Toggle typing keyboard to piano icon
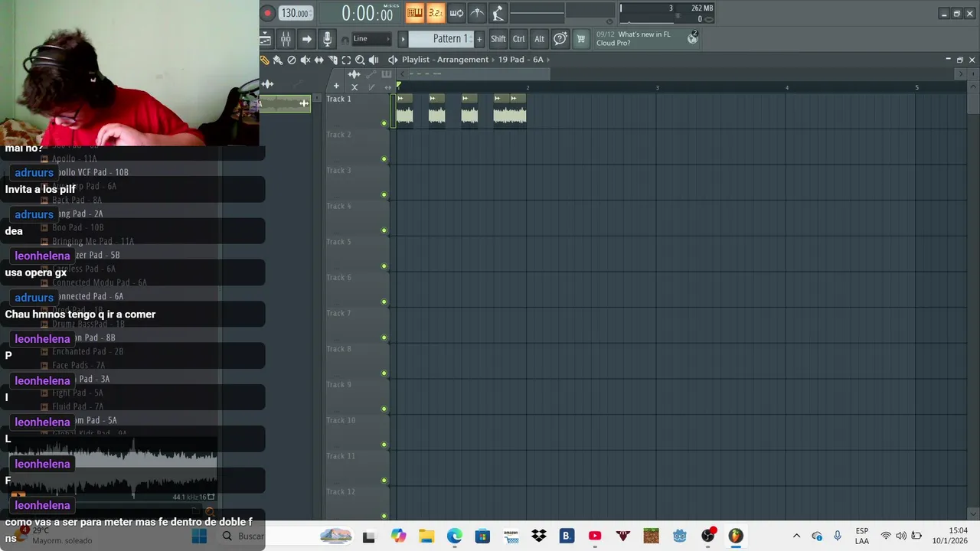This screenshot has width=980, height=551. 415,13
